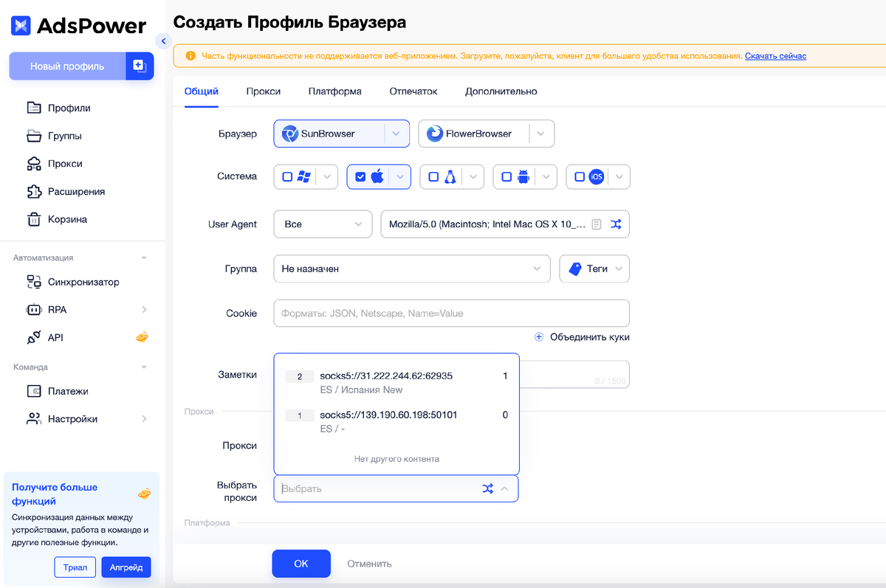Click the Linux penguin icon
The image size is (886, 588).
450,177
